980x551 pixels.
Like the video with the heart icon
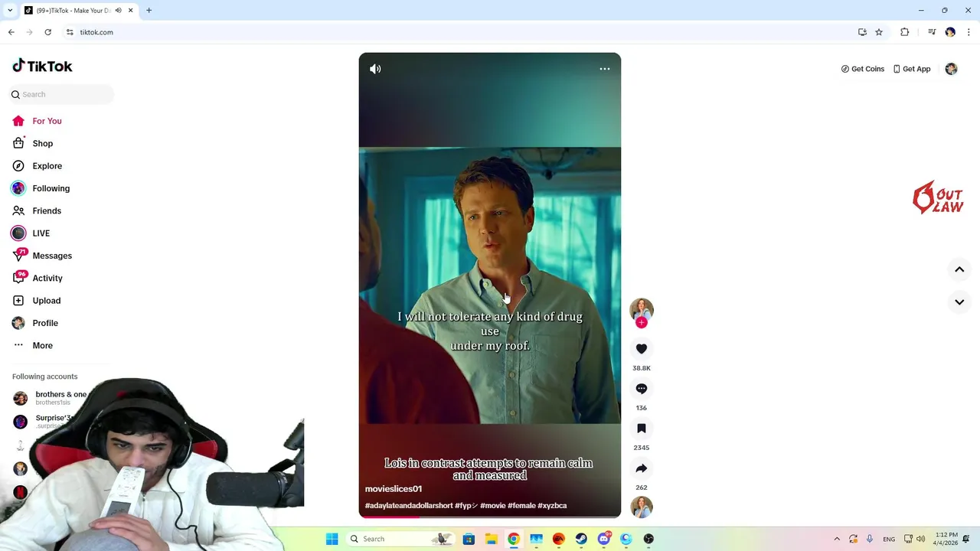[642, 349]
